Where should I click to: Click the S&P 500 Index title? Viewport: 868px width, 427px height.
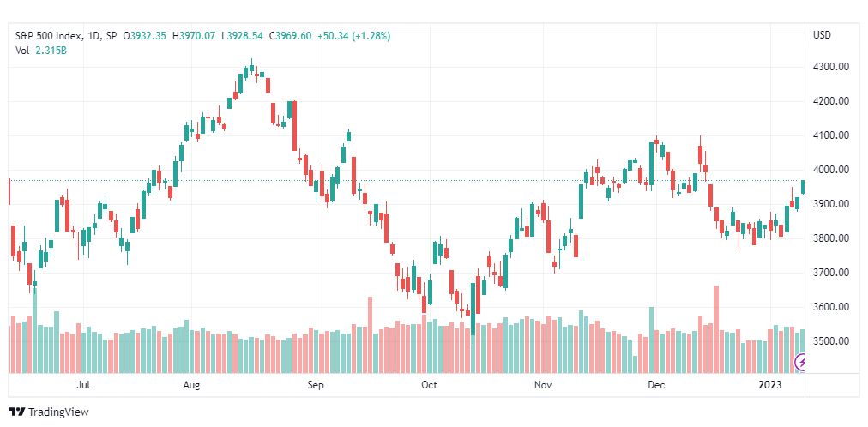47,36
